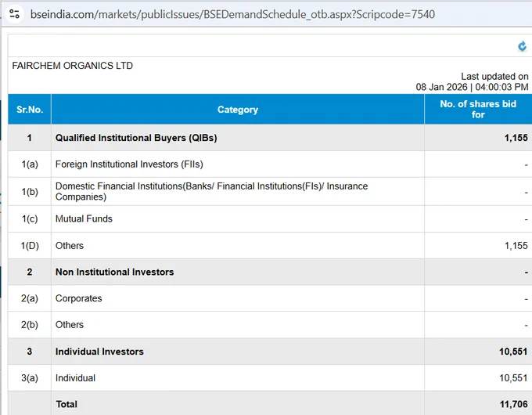The width and height of the screenshot is (532, 415).
Task: Select the 3(a) Individual value 10,551
Action: (x=513, y=377)
